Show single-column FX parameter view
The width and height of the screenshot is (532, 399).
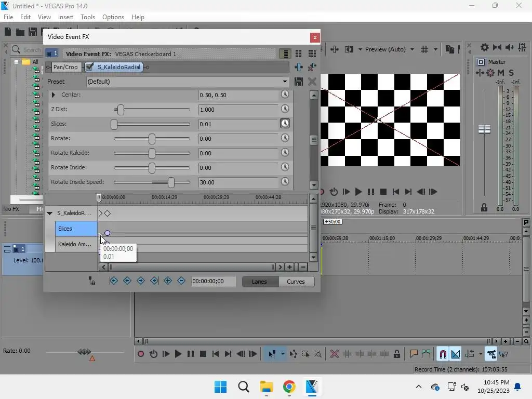point(285,54)
